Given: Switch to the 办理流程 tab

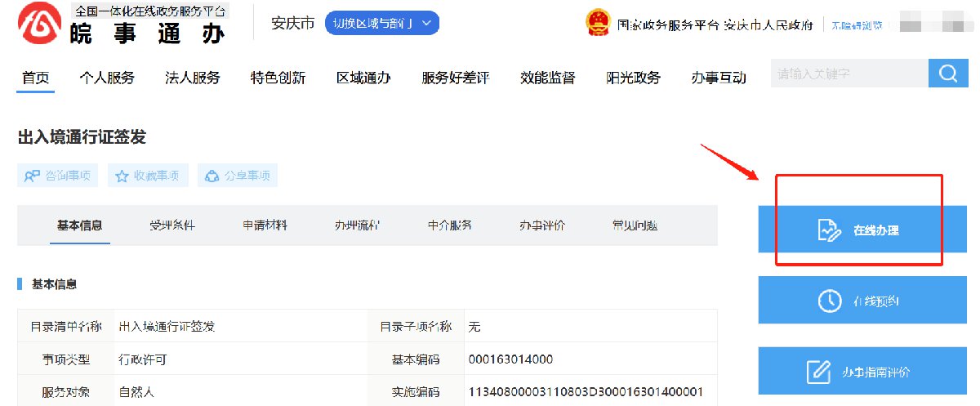Looking at the screenshot, I should pyautogui.click(x=357, y=225).
